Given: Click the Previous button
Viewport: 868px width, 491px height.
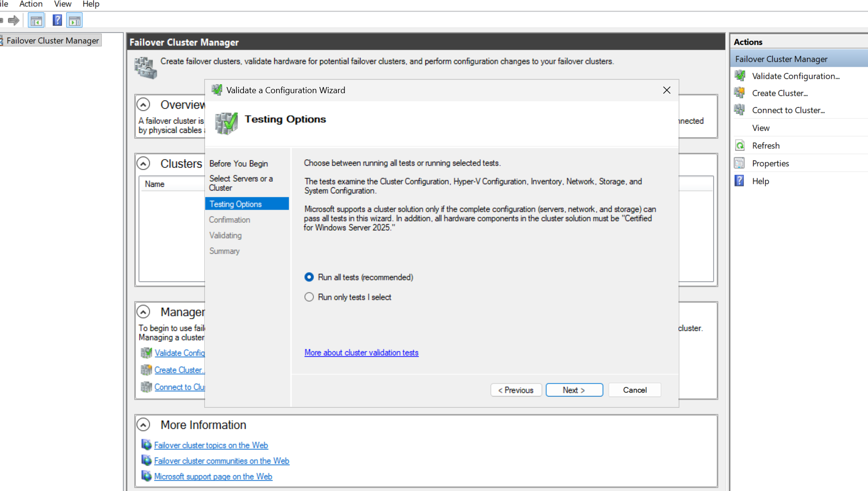Looking at the screenshot, I should 516,390.
